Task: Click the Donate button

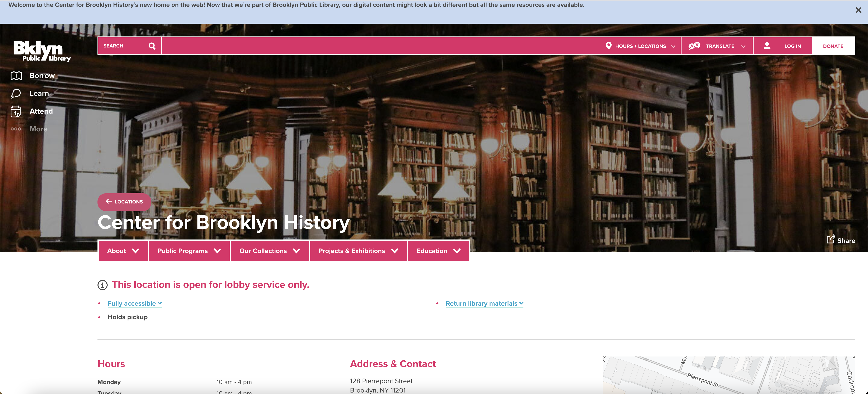Action: (x=833, y=46)
